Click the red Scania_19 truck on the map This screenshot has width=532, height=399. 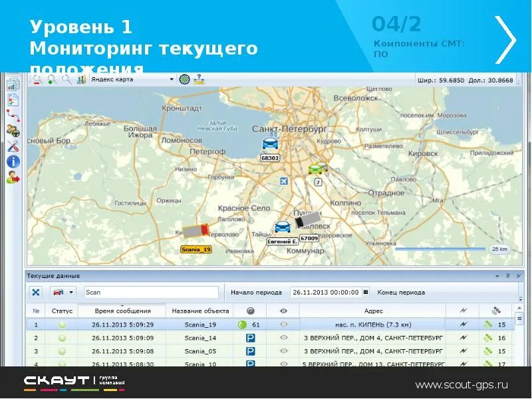pos(196,231)
